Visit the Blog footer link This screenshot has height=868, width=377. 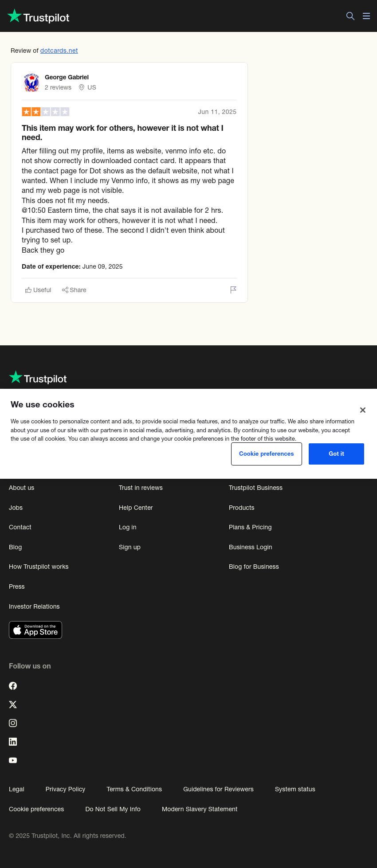pos(15,547)
